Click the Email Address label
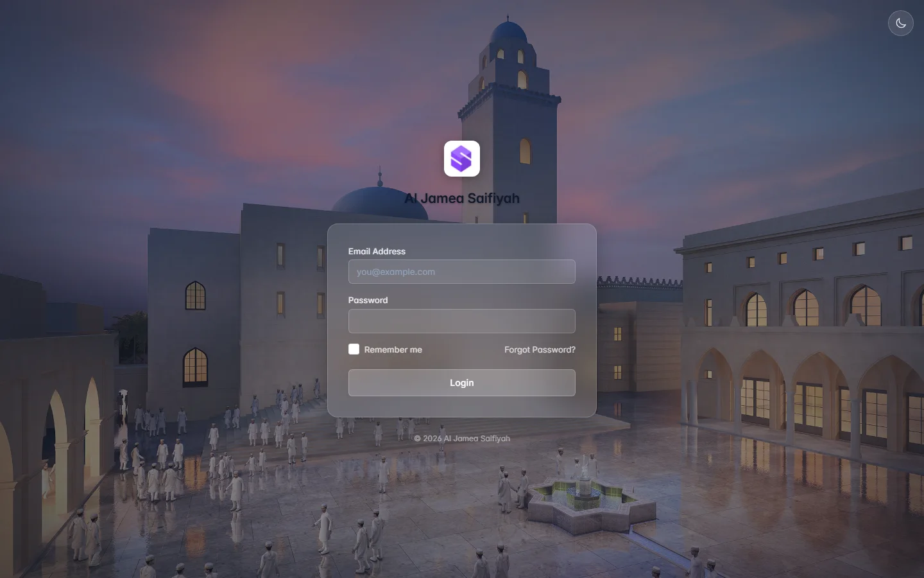The height and width of the screenshot is (578, 924). [377, 251]
